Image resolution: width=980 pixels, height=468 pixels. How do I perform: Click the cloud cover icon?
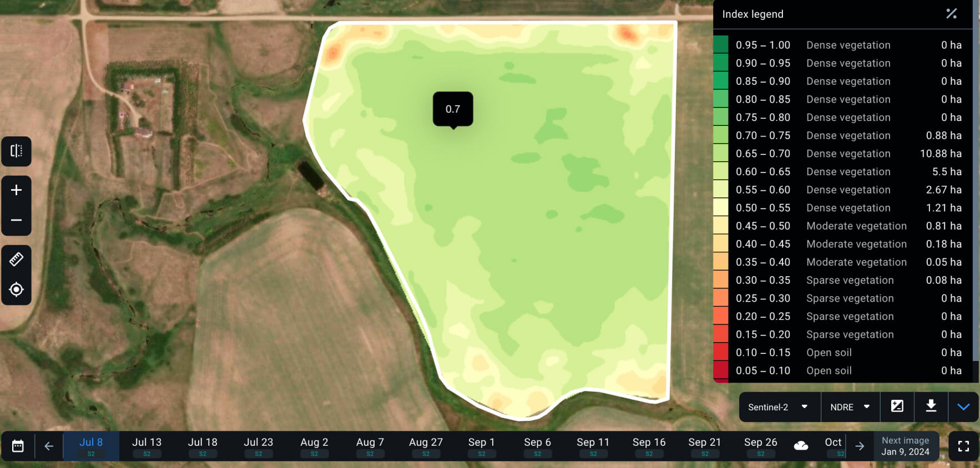801,445
